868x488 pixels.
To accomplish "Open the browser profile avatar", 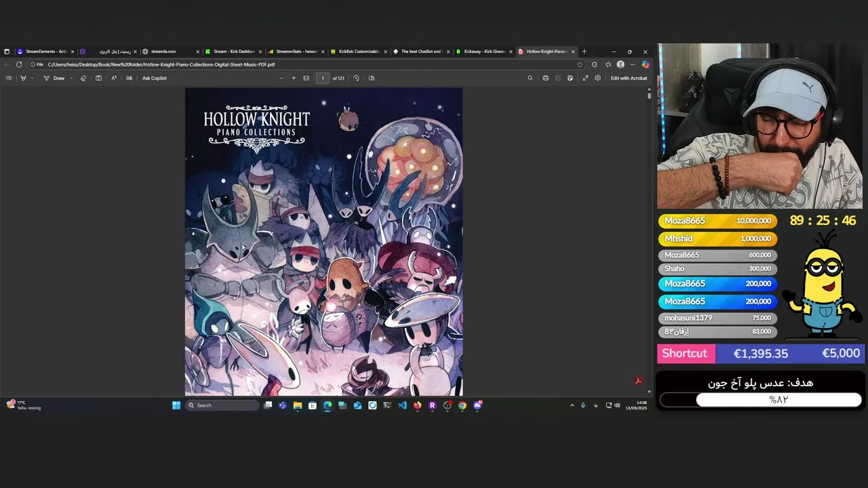I will click(620, 64).
